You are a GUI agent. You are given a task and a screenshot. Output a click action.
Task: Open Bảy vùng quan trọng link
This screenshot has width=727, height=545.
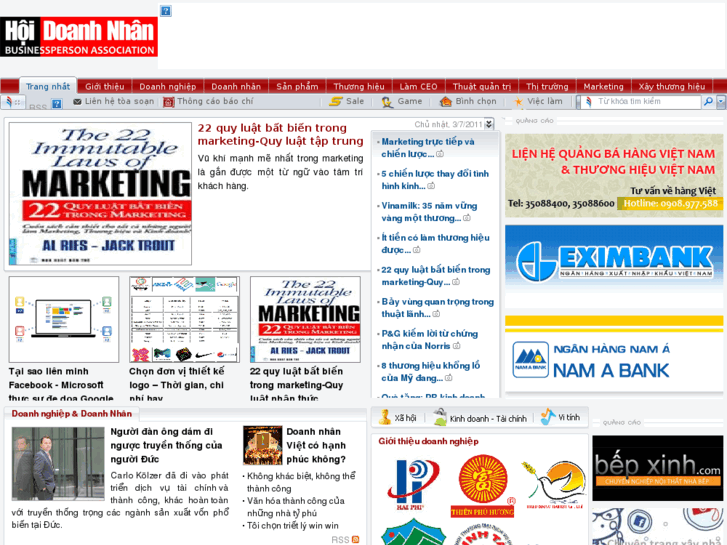(437, 308)
